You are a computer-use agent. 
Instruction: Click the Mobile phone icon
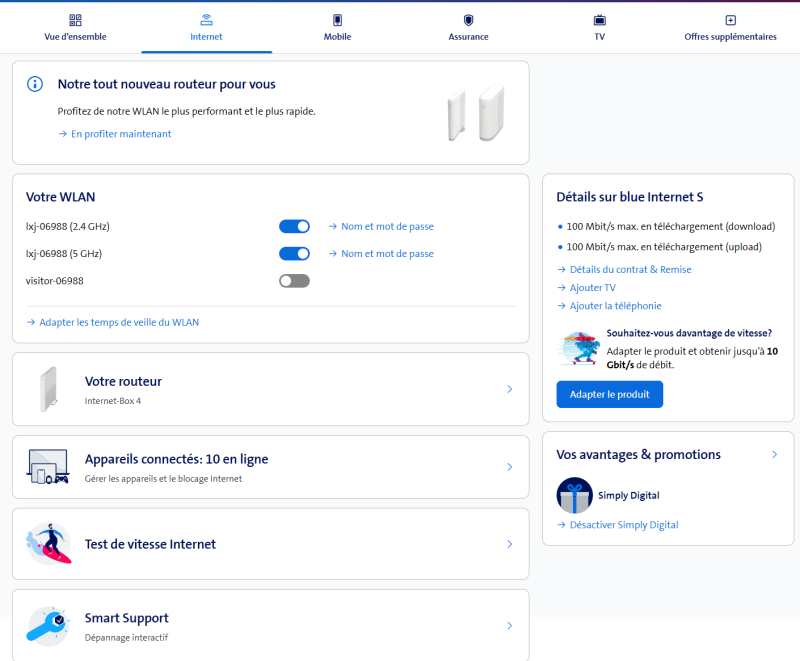click(337, 20)
